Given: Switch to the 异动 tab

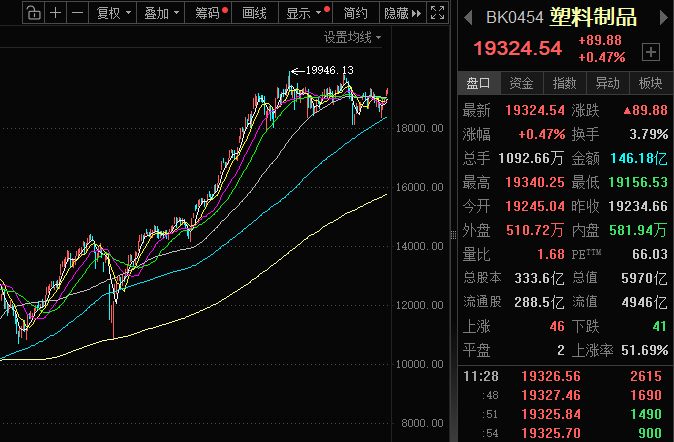Looking at the screenshot, I should [x=607, y=83].
